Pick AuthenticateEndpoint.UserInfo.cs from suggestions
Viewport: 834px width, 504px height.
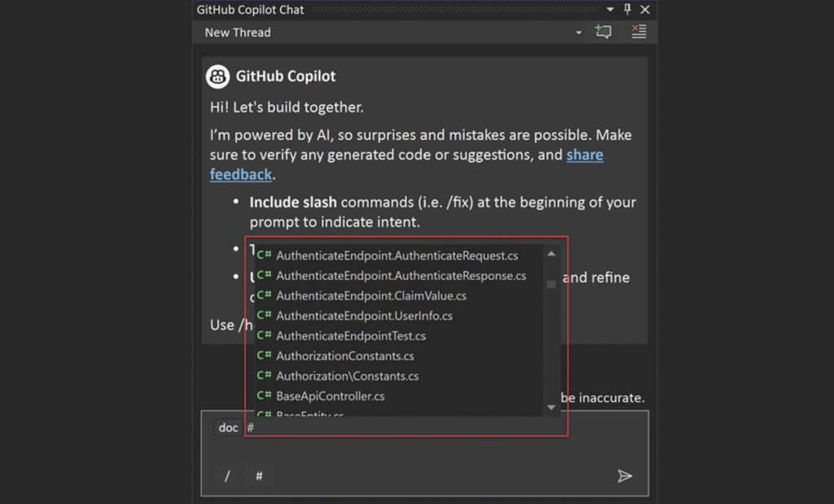click(x=364, y=316)
